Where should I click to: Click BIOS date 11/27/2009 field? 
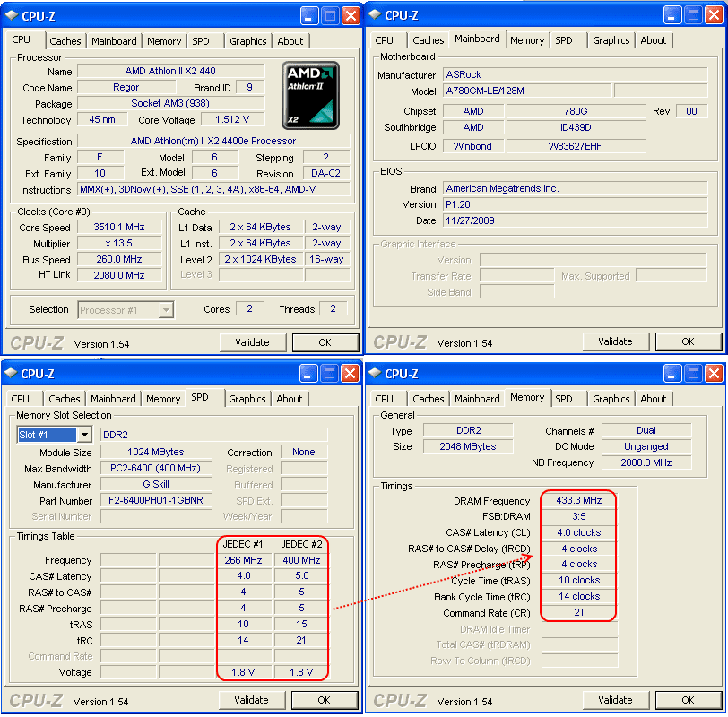point(576,220)
